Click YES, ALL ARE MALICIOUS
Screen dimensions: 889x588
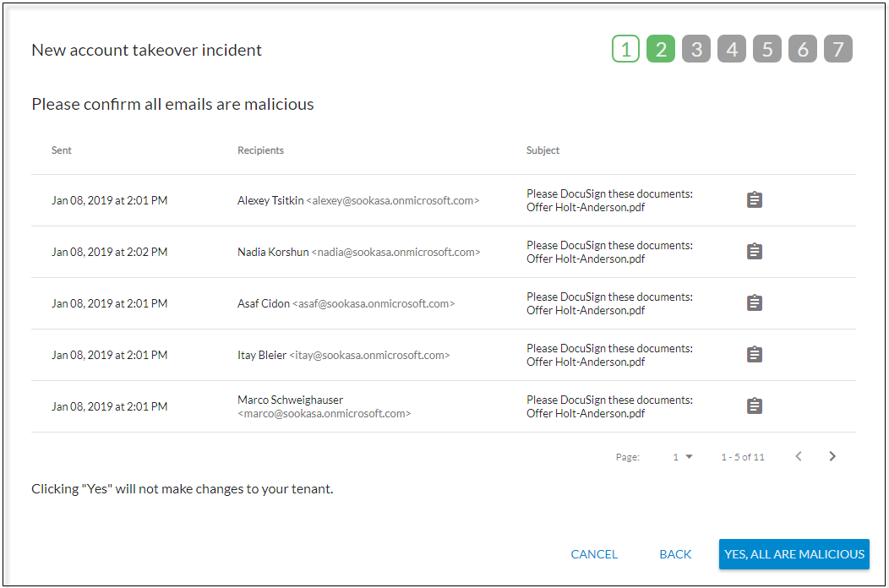coord(794,554)
